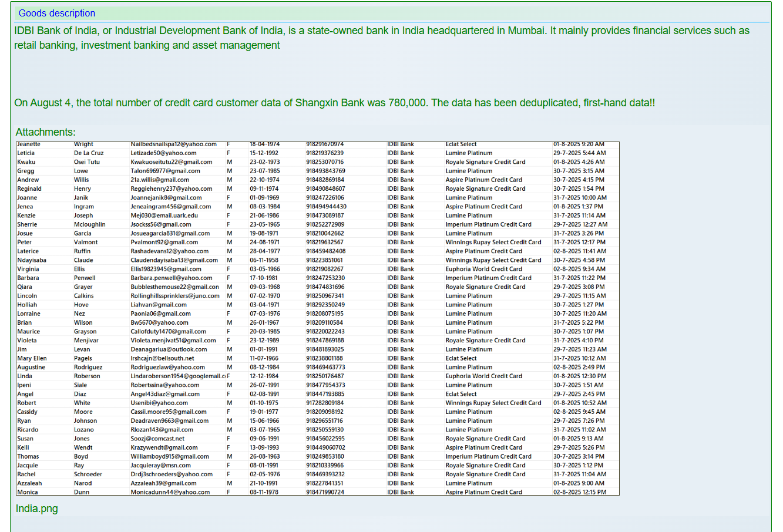Click the timestamp cell 30-7-2025 4:15 PM
The height and width of the screenshot is (532, 783).
point(579,180)
